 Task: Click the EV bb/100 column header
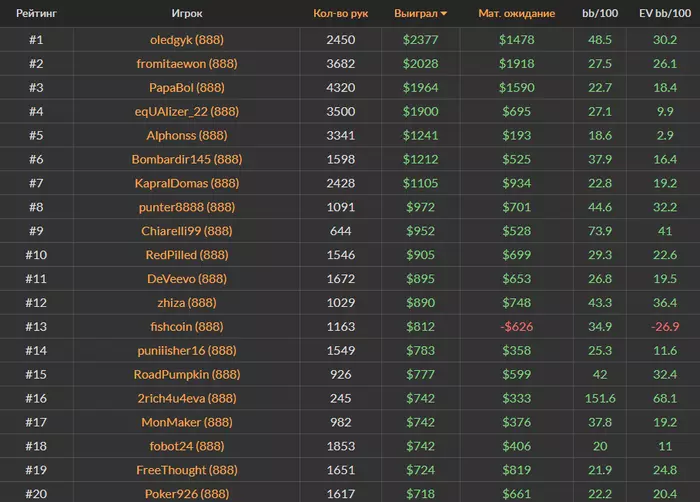pos(665,13)
